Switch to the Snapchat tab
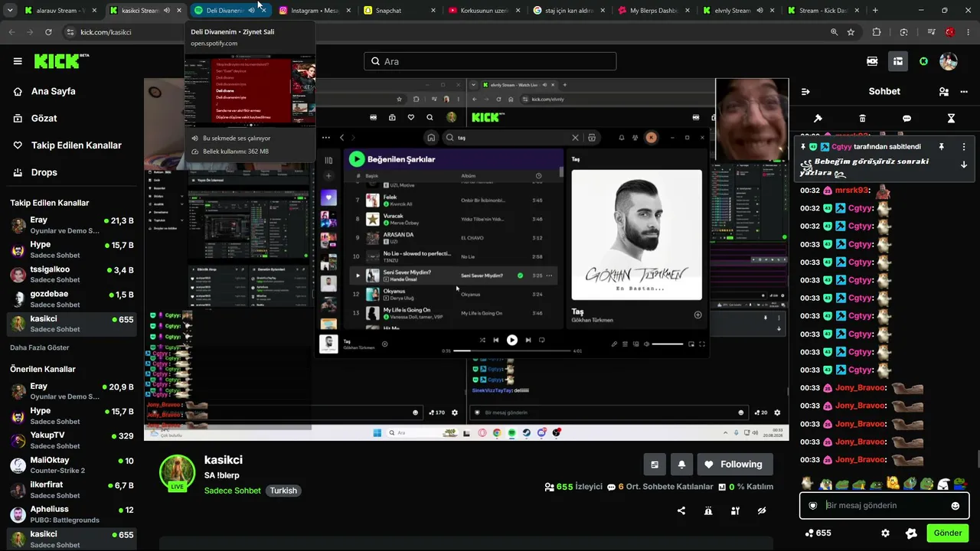980x551 pixels. [399, 11]
